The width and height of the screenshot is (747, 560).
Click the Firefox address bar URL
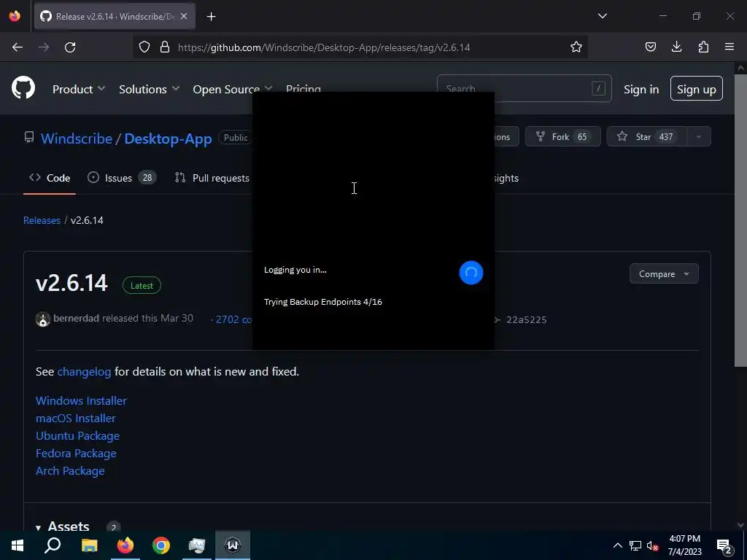click(324, 47)
